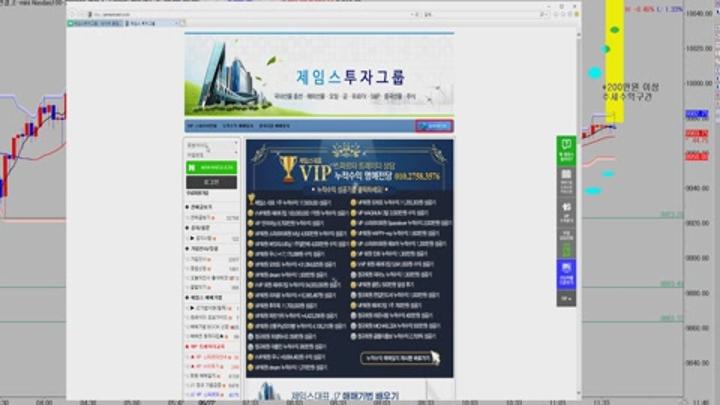Viewport: 720px width, 405px height.
Task: Open the middle item in blue navigation bar
Action: [238, 126]
